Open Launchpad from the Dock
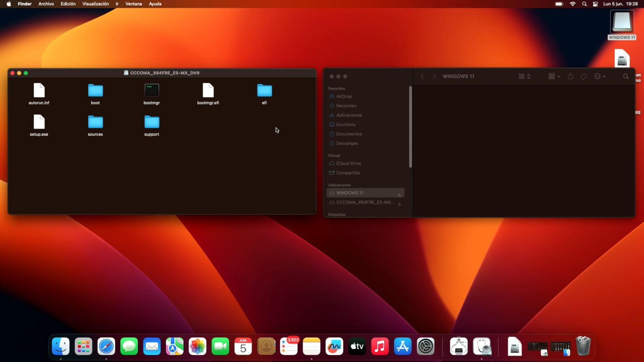Viewport: 644px width, 362px height. (x=83, y=346)
